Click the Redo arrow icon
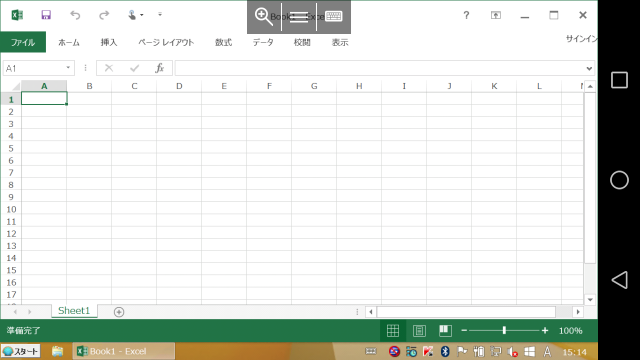 (104, 15)
